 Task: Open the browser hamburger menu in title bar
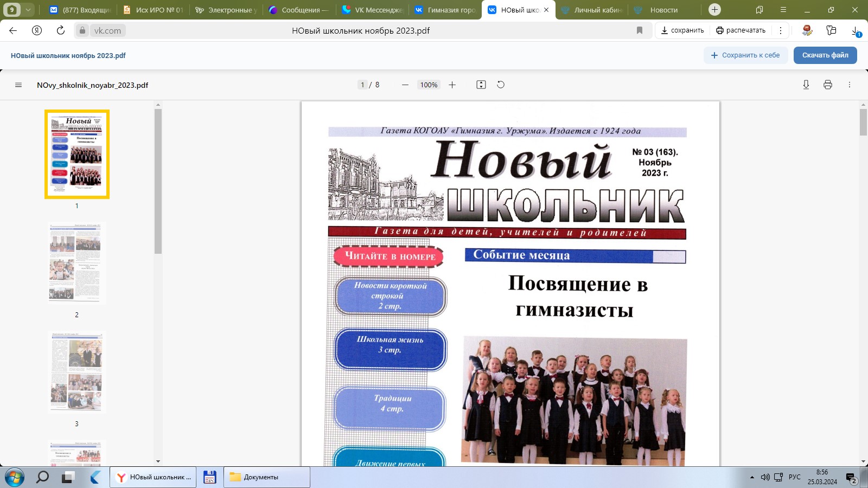click(x=783, y=10)
